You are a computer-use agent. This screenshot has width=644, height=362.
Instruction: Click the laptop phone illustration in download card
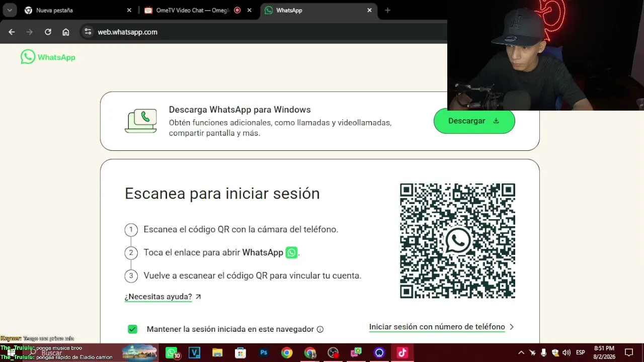(141, 121)
